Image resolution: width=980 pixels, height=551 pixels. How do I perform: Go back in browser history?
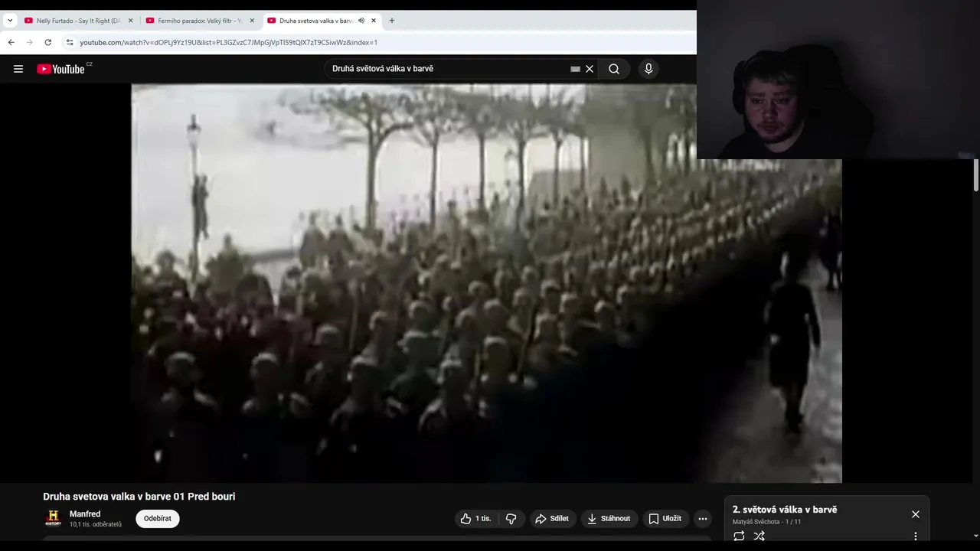pos(11,43)
